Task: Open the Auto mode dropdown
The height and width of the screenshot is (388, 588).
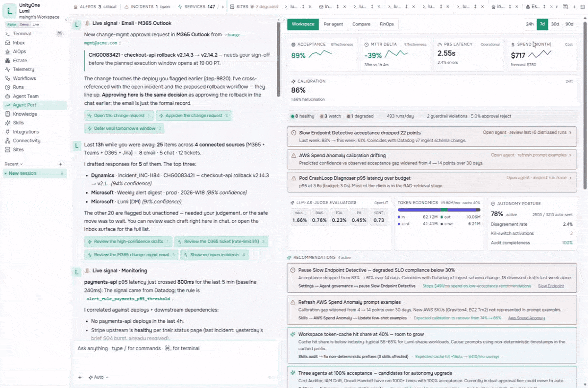Action: (x=98, y=377)
